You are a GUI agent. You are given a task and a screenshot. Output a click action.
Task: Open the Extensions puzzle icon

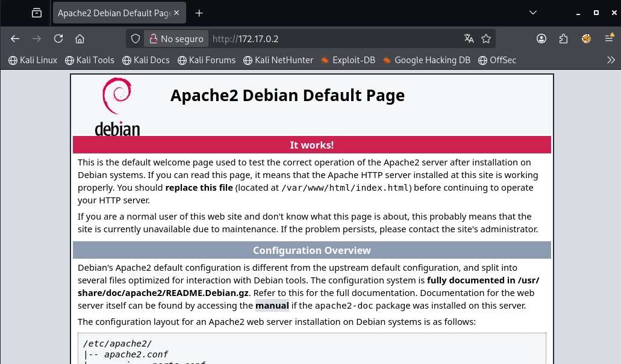pos(563,39)
